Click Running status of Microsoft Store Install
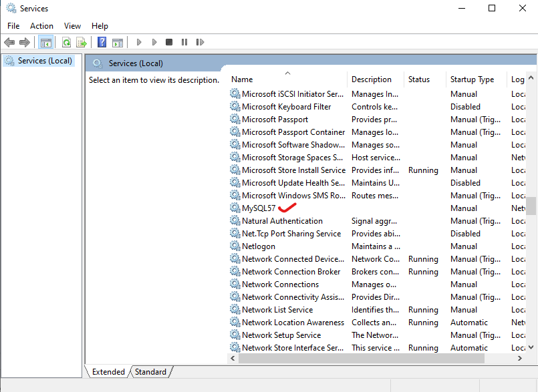Screen dimensions: 538x392 (423, 170)
